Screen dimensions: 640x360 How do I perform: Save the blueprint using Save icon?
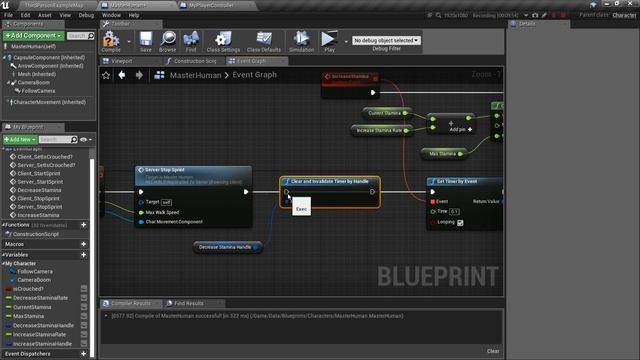coord(146,42)
